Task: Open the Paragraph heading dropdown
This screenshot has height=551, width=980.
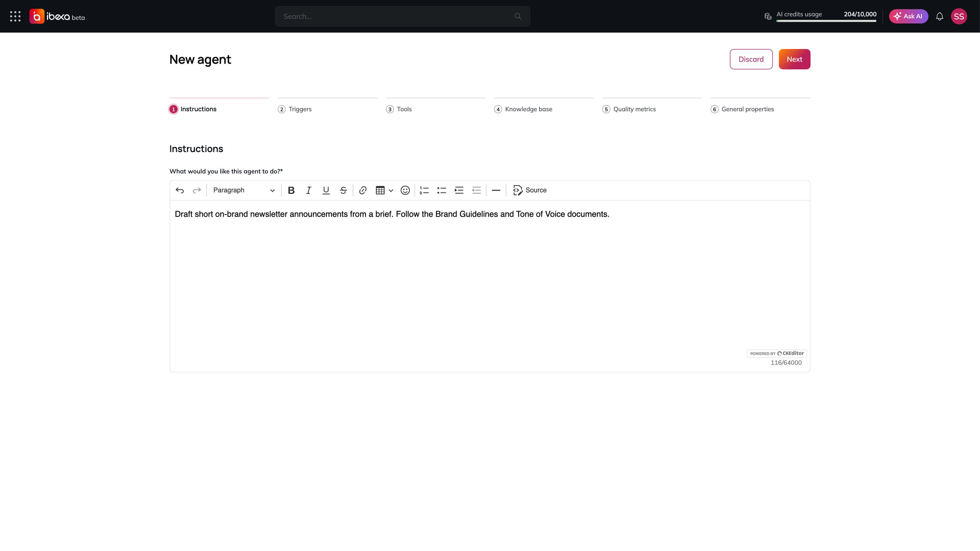Action: [244, 190]
